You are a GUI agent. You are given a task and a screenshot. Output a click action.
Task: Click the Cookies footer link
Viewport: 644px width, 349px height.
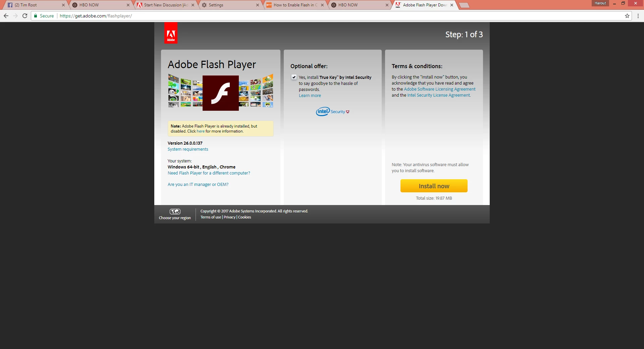(x=245, y=217)
